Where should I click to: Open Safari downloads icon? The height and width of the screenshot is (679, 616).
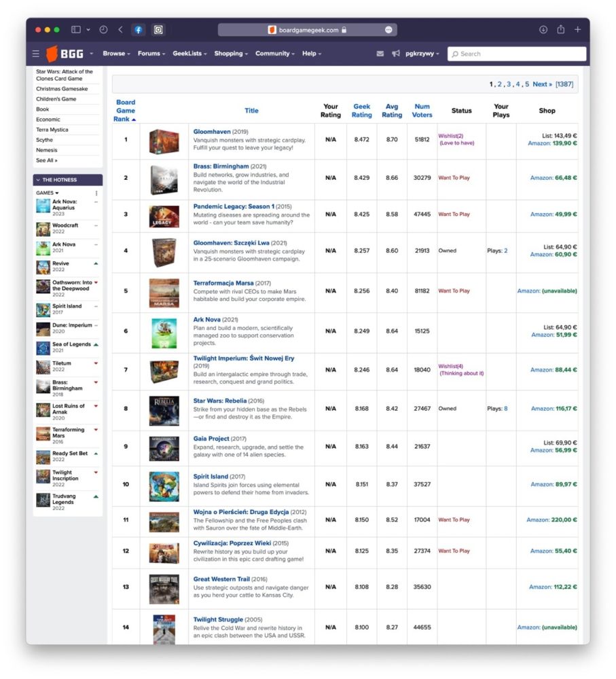(543, 29)
